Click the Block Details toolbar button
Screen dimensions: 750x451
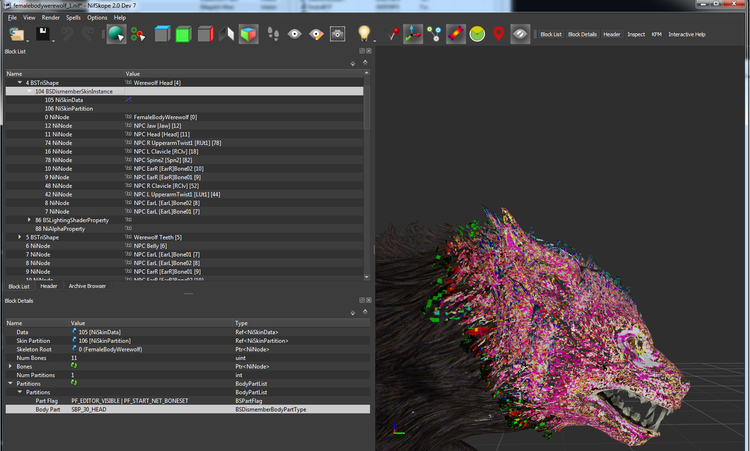tap(582, 34)
